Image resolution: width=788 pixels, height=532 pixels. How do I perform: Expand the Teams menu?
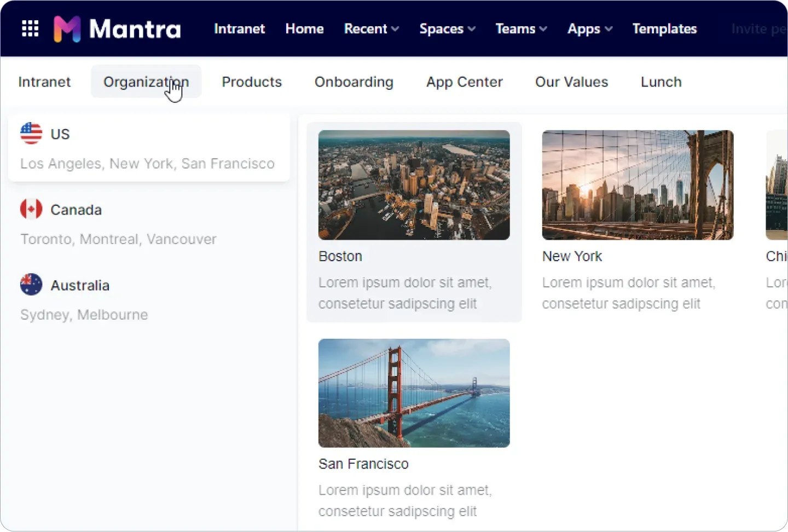click(x=520, y=28)
